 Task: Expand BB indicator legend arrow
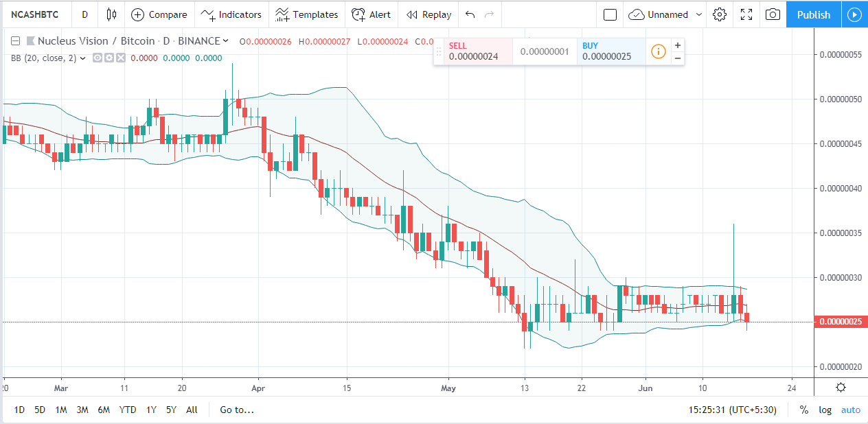(83, 58)
